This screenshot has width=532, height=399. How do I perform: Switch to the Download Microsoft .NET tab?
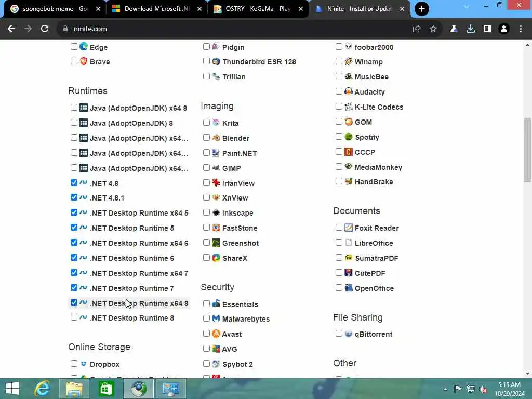click(x=157, y=9)
